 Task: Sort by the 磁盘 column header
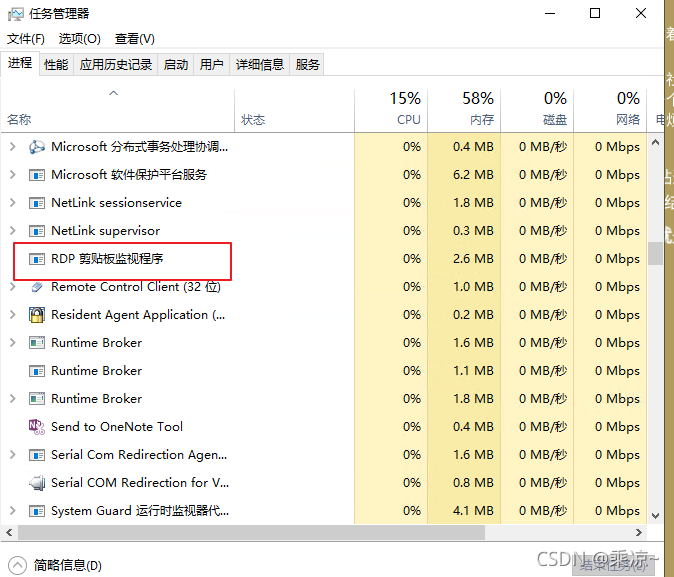pos(537,111)
